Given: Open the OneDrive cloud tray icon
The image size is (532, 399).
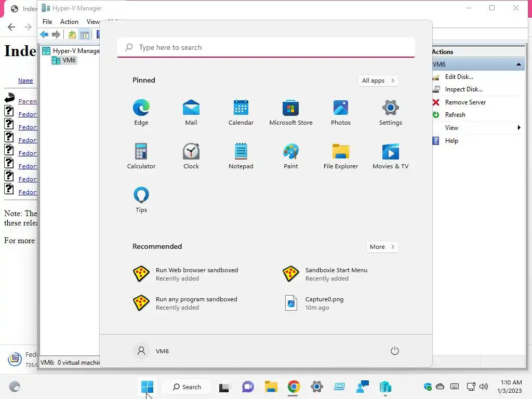Looking at the screenshot, I should 440,387.
